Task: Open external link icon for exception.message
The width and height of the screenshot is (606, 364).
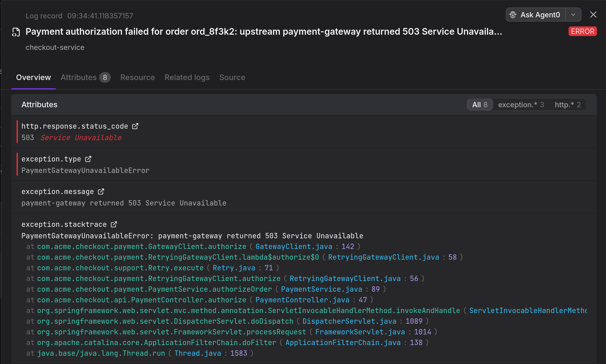Action: tap(101, 191)
